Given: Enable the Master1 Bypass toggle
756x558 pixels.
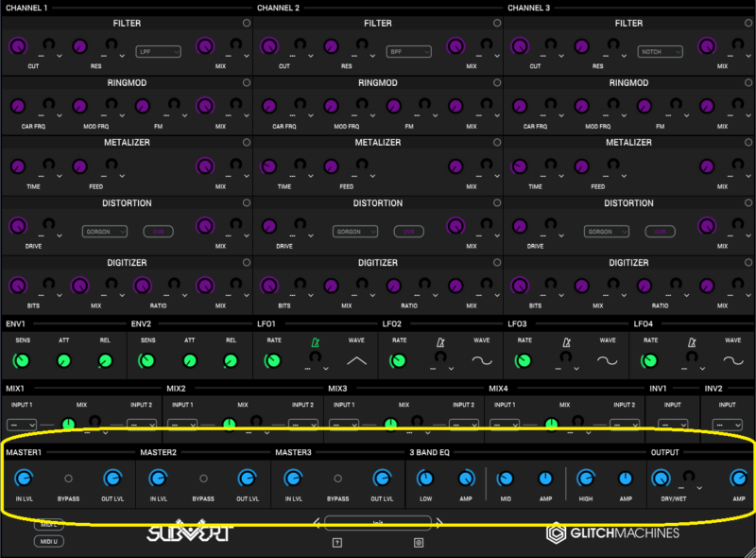Looking at the screenshot, I should [68, 479].
